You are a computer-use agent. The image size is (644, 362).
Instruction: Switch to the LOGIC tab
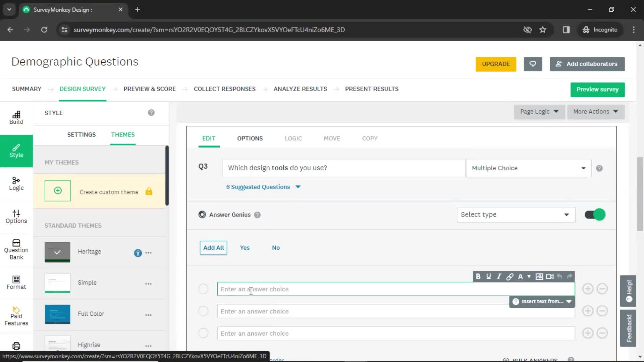[294, 138]
